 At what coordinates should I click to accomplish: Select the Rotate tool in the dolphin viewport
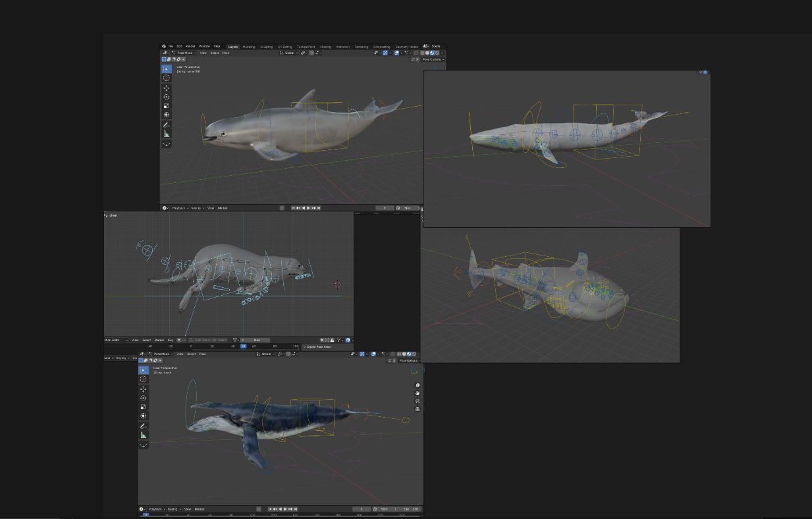coord(167,97)
